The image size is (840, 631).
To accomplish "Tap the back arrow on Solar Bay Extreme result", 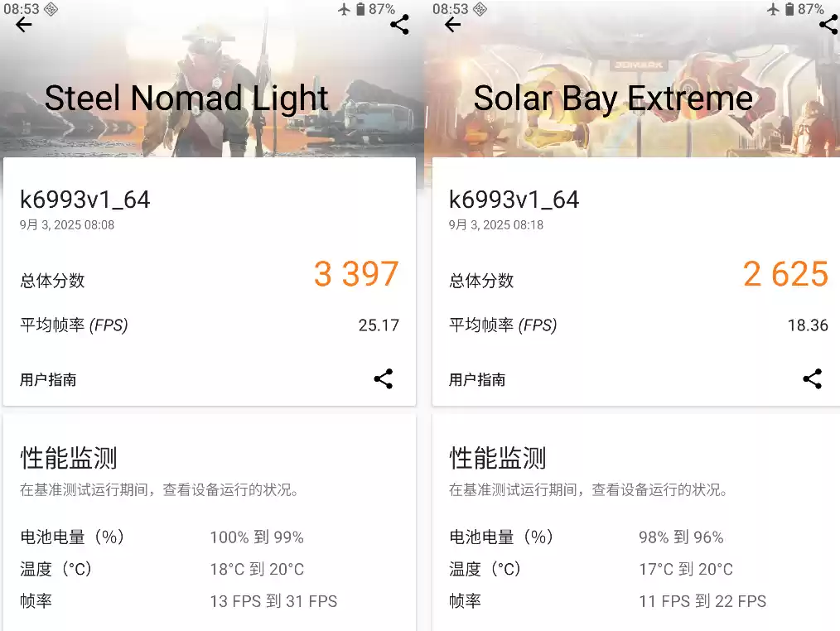I will (x=451, y=25).
